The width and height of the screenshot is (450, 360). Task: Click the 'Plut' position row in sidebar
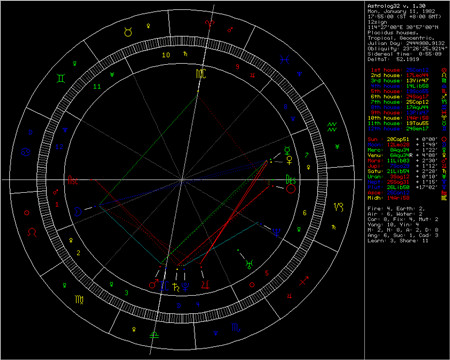403,187
